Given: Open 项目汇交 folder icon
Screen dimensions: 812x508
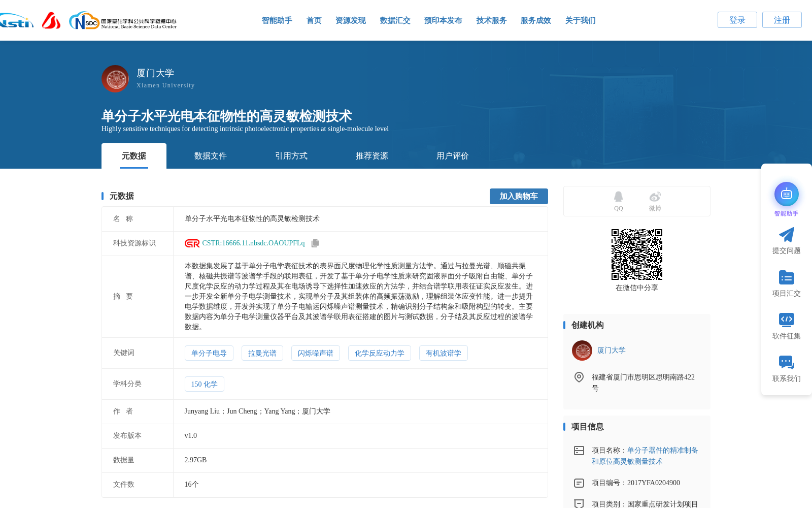Looking at the screenshot, I should tap(786, 277).
